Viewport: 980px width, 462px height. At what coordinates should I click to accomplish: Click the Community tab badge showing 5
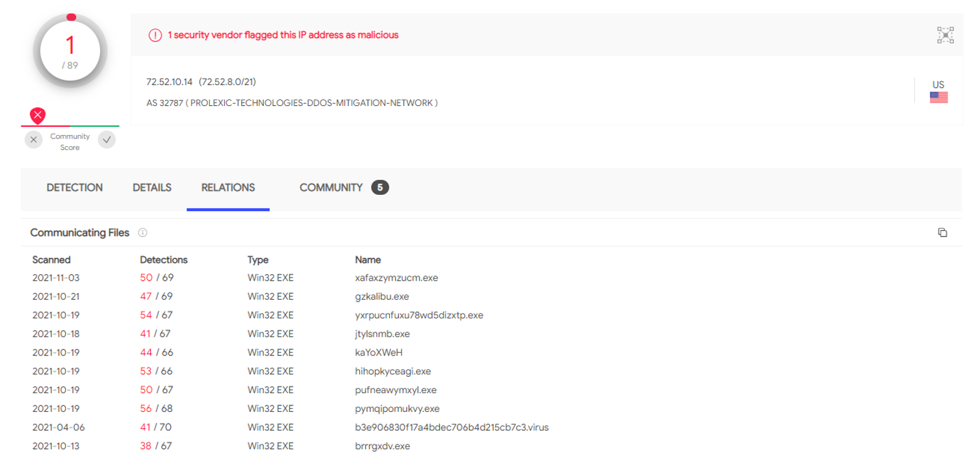click(380, 188)
